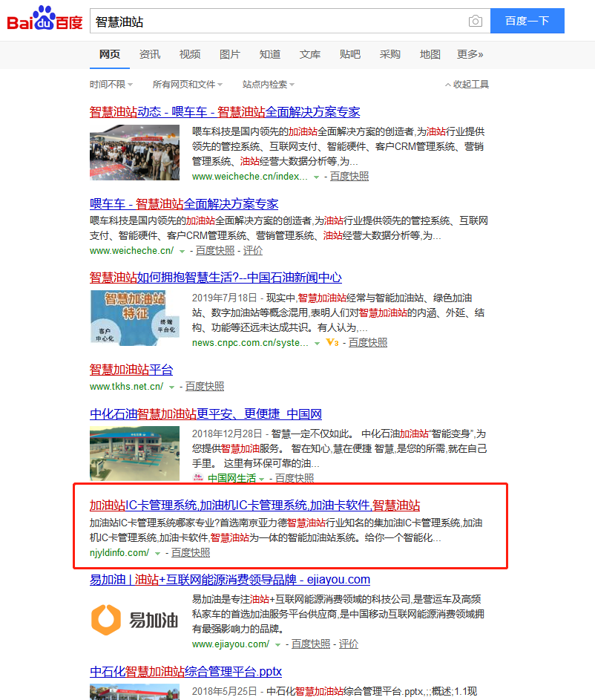Open the 站点内检索 filter dropdown
595x700 pixels.
coord(269,85)
